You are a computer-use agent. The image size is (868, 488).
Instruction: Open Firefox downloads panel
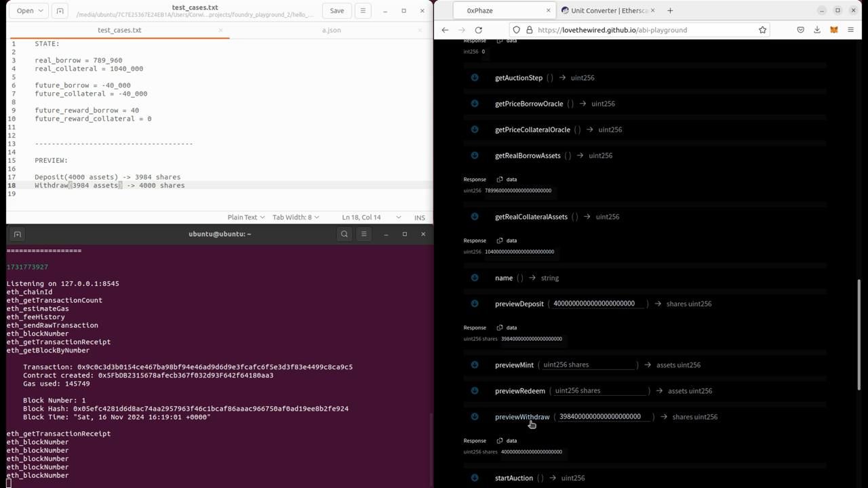pyautogui.click(x=817, y=30)
